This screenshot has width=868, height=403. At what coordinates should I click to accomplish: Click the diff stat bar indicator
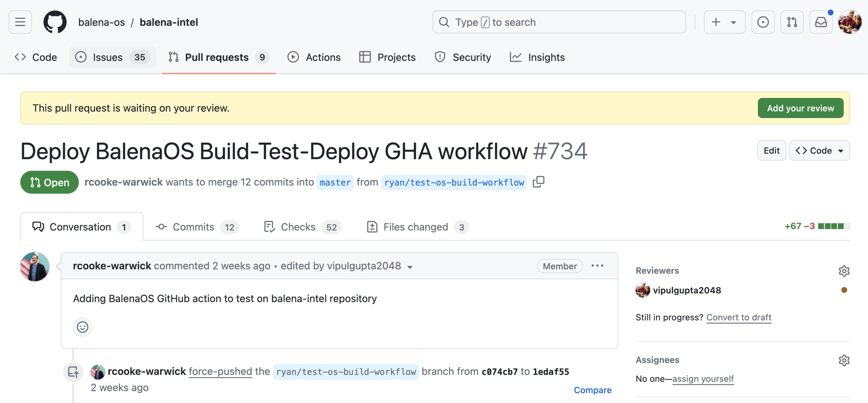coord(833,226)
